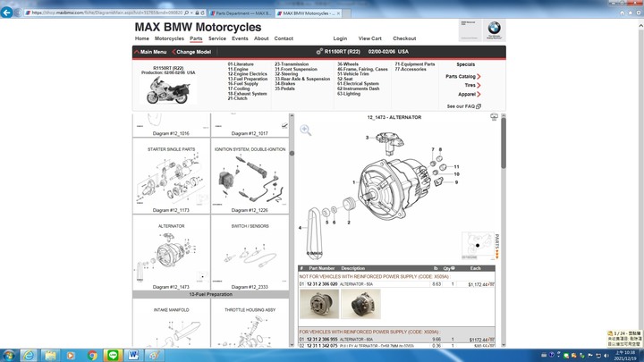The height and width of the screenshot is (362, 644).
Task: Click the BMW roundel logo
Action: (494, 29)
